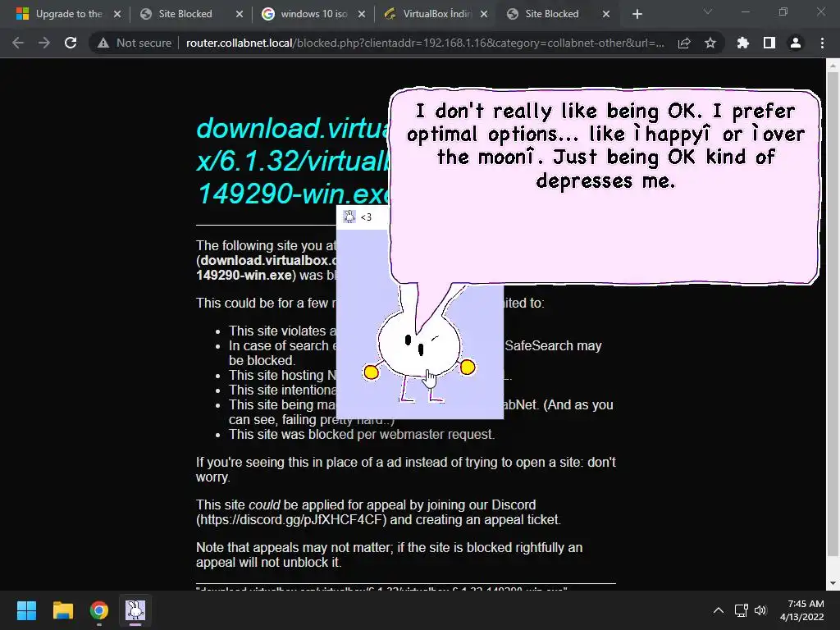Go forward to next page
This screenshot has width=840, height=630.
pos(44,43)
